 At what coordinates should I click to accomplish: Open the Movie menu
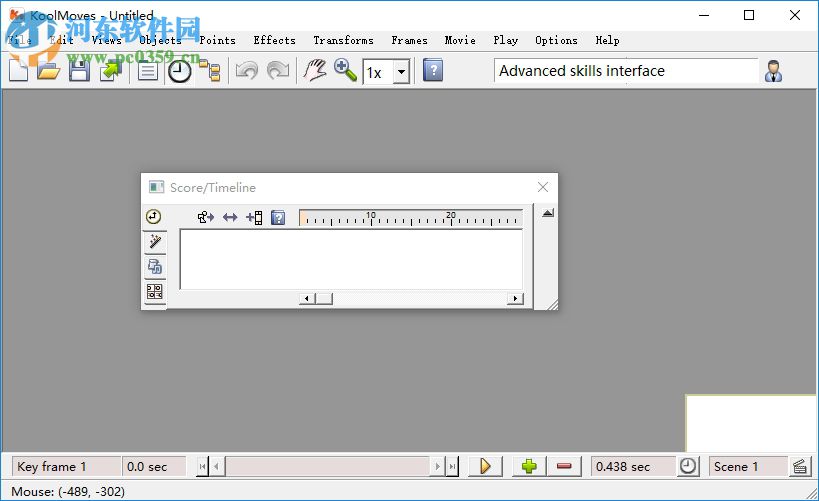tap(460, 40)
